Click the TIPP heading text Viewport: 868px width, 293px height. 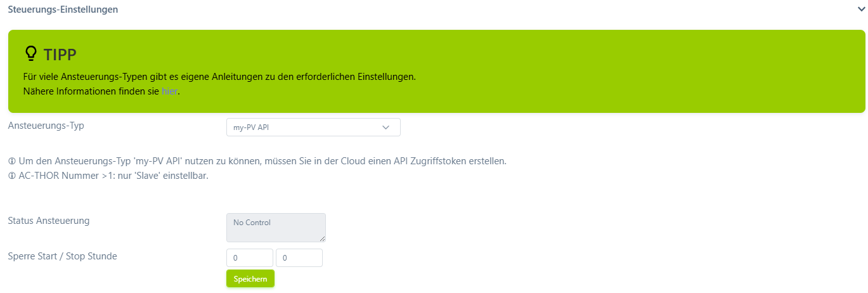pyautogui.click(x=60, y=55)
